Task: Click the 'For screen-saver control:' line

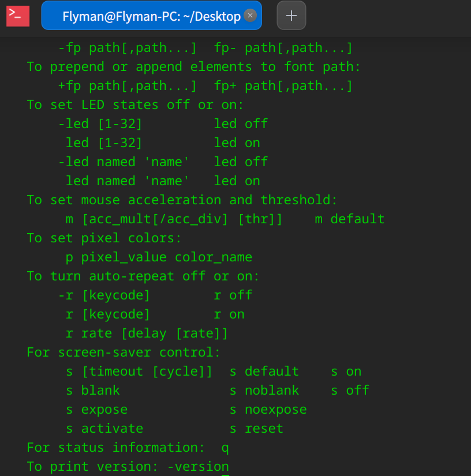Action: pyautogui.click(x=124, y=353)
